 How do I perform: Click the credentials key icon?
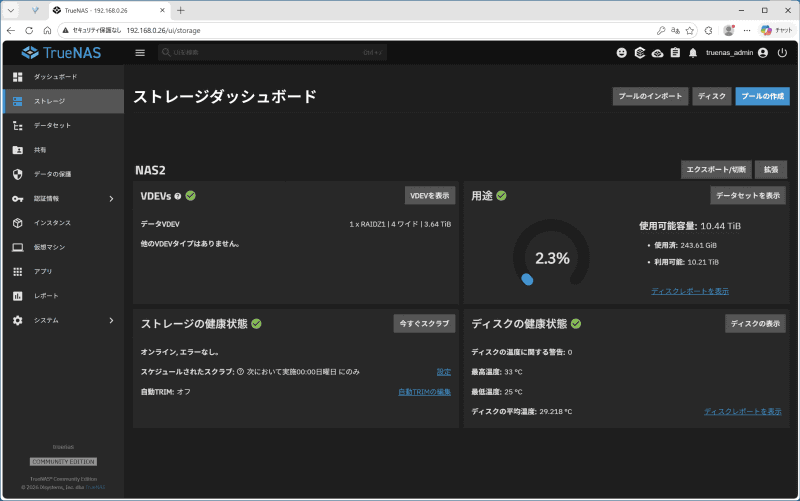pos(18,198)
